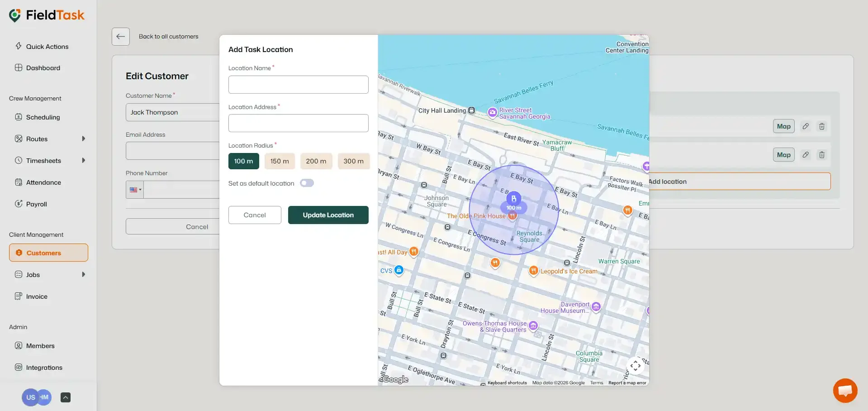Screen dimensions: 868x411
Task: Select 100 m location radius
Action: [243, 161]
